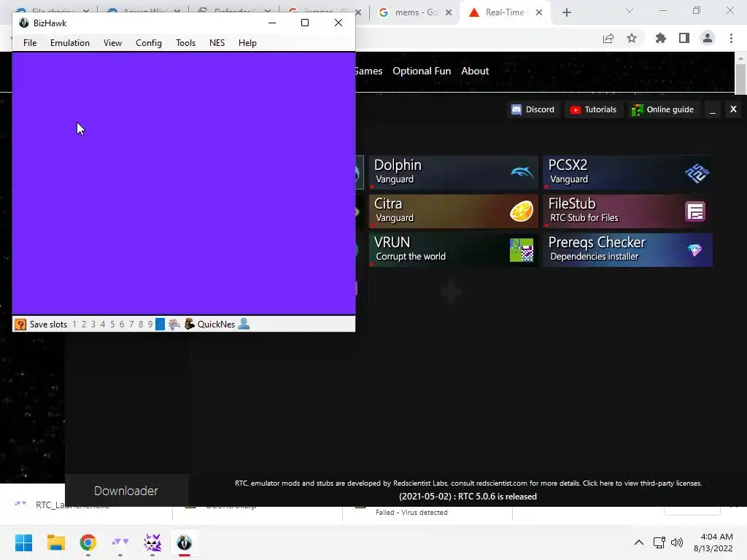The width and height of the screenshot is (747, 560).
Task: Select the FileStub card
Action: click(627, 211)
